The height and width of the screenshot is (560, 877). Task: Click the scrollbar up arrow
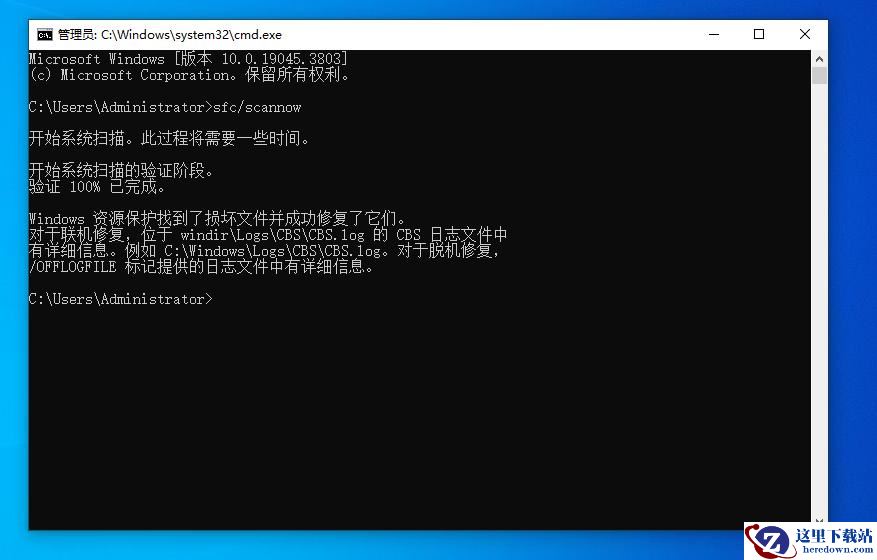tap(819, 58)
